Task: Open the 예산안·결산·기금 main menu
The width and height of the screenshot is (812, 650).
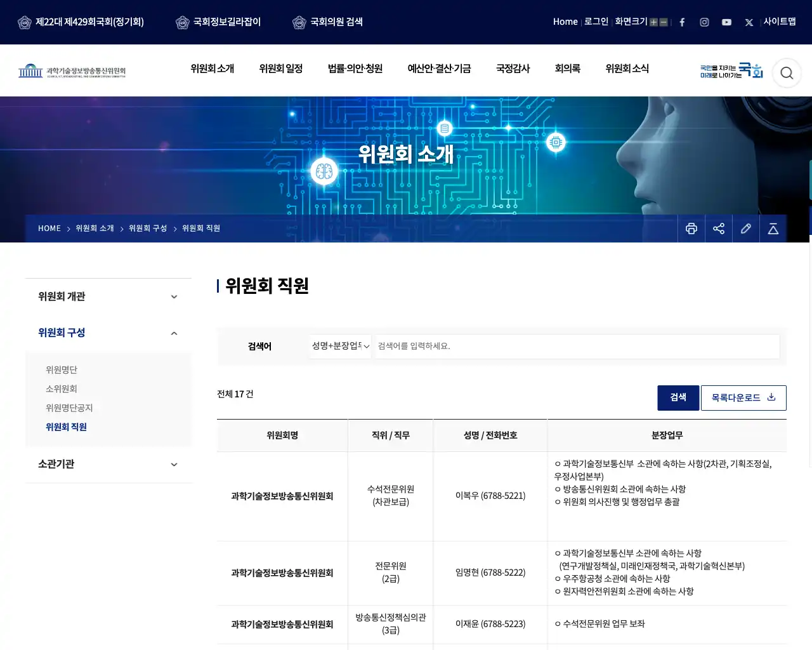Action: 439,69
